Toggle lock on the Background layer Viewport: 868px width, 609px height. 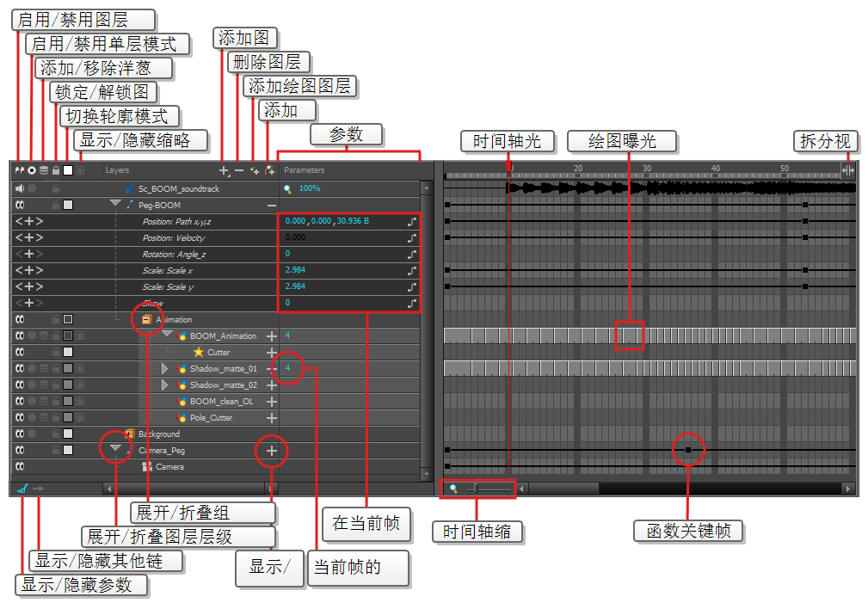pos(55,434)
